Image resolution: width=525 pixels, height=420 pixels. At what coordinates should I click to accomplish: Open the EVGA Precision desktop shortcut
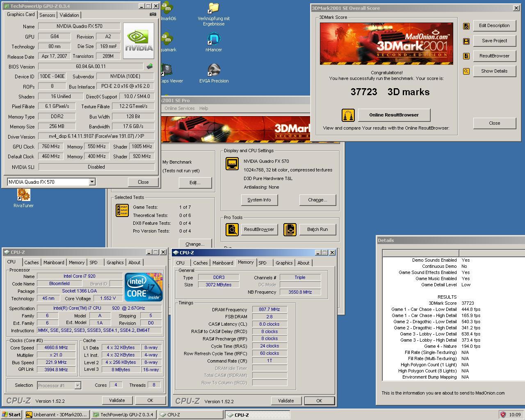coord(214,74)
